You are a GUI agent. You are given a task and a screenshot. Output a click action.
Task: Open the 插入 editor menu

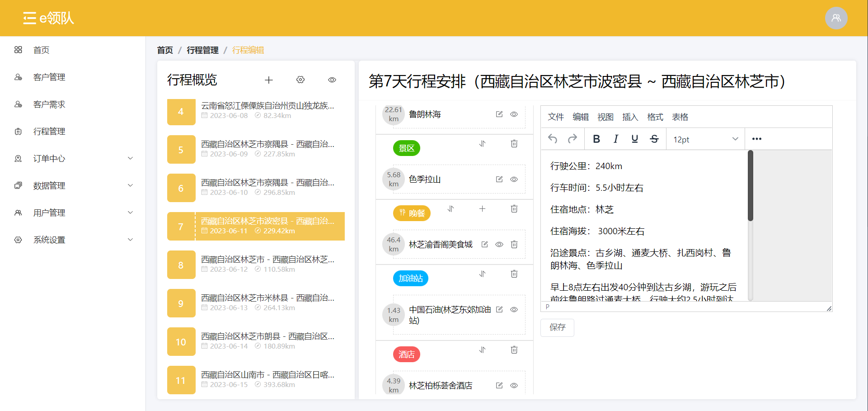click(630, 117)
